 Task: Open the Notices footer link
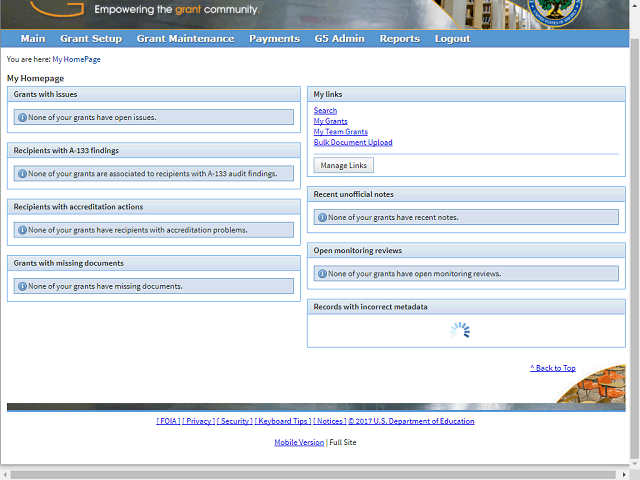pos(329,421)
